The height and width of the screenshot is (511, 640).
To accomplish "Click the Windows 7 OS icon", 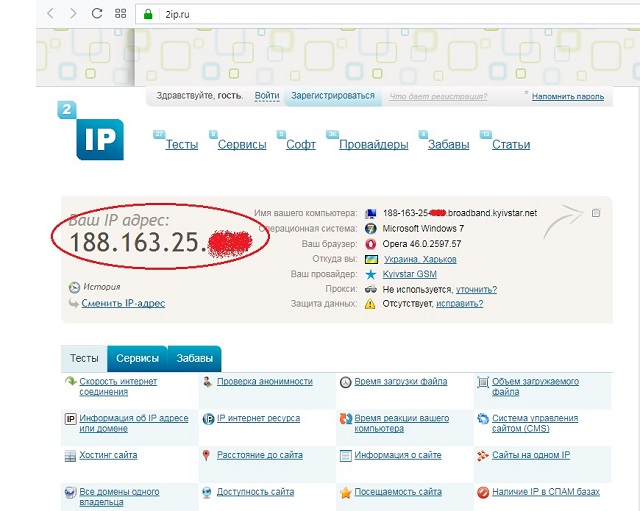I will coord(371,229).
